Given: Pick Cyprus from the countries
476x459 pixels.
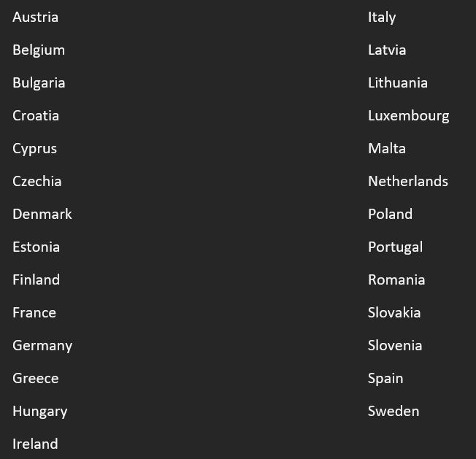Looking at the screenshot, I should [x=34, y=148].
